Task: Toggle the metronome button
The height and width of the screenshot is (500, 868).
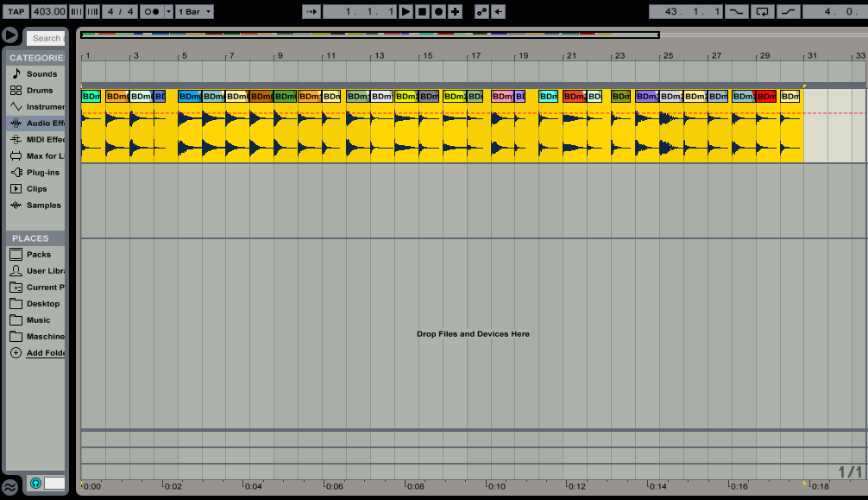Action: [x=151, y=11]
